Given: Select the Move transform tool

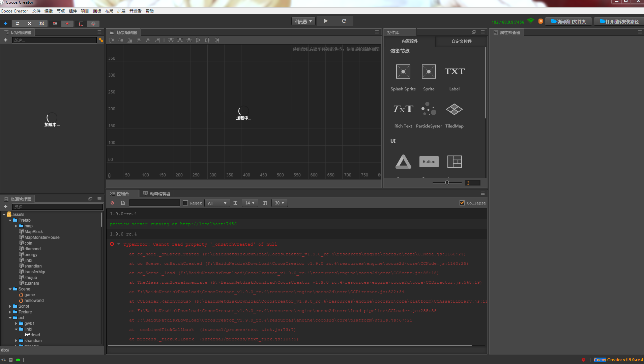Looking at the screenshot, I should (5, 24).
